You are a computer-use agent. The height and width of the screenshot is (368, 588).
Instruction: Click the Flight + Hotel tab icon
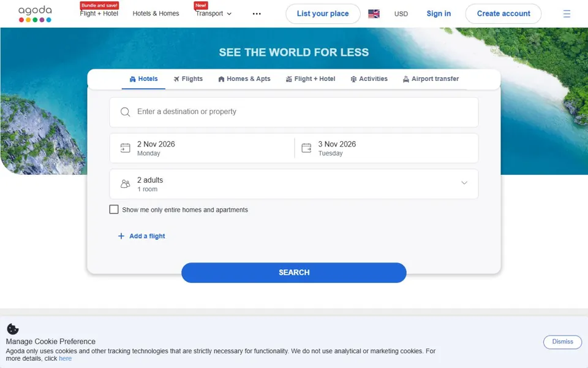pos(288,79)
